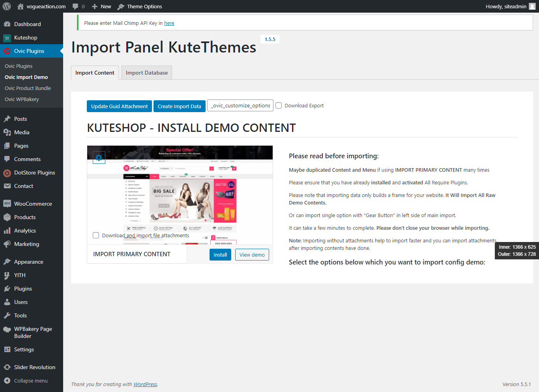The width and height of the screenshot is (539, 392).
Task: Click the plus New icon
Action: [x=95, y=6]
